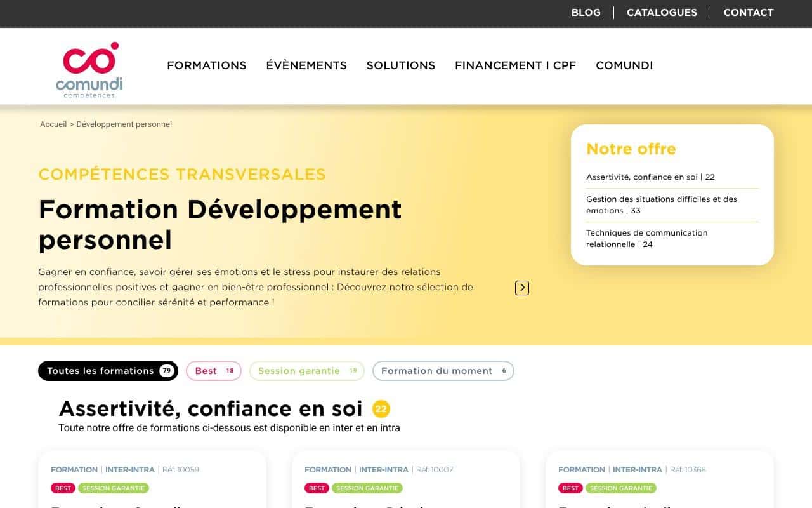The width and height of the screenshot is (812, 508).
Task: Click the BEST badge on the Réf. 10368 card
Action: [570, 488]
